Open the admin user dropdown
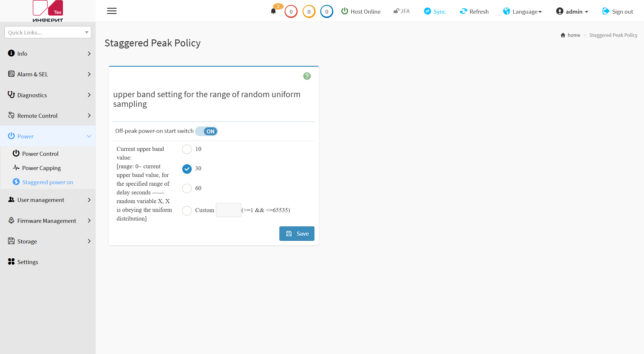644x354 pixels. coord(572,11)
